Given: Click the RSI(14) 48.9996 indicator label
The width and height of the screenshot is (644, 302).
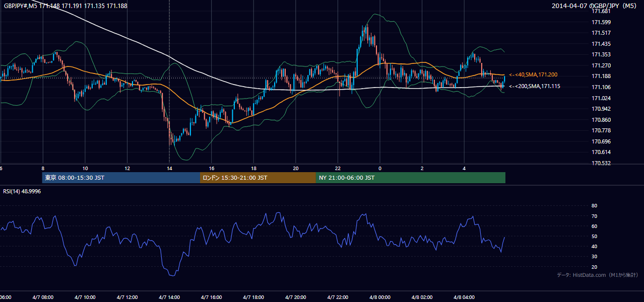Looking at the screenshot, I should pos(22,191).
